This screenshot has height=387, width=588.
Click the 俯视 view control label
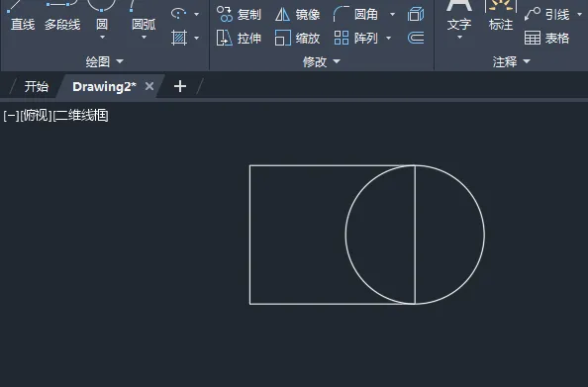pos(36,115)
